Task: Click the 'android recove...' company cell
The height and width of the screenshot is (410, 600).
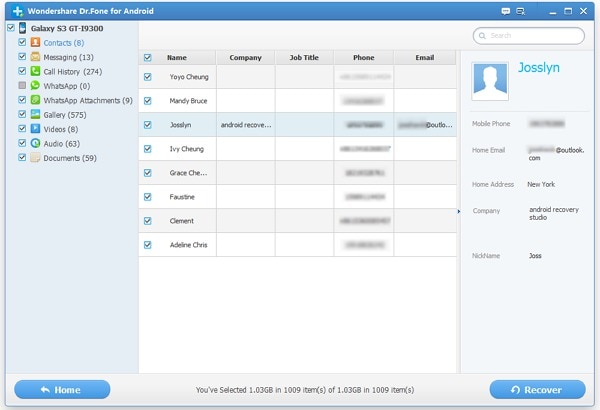Action: pyautogui.click(x=246, y=125)
